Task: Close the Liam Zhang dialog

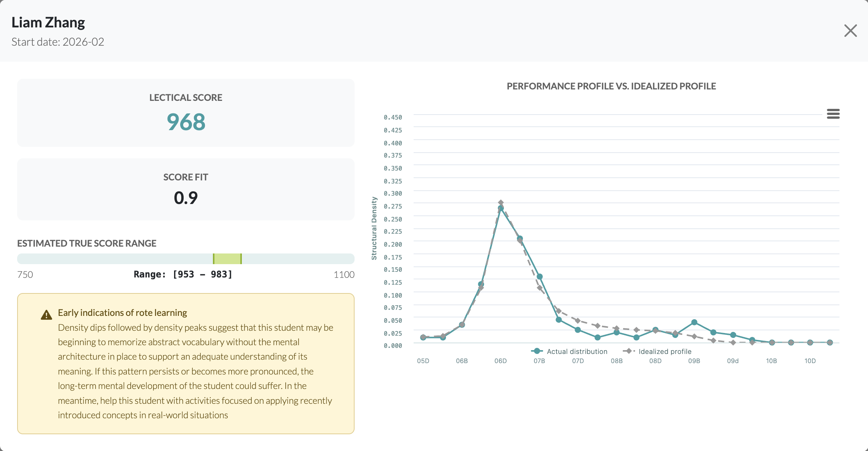Action: coord(850,30)
